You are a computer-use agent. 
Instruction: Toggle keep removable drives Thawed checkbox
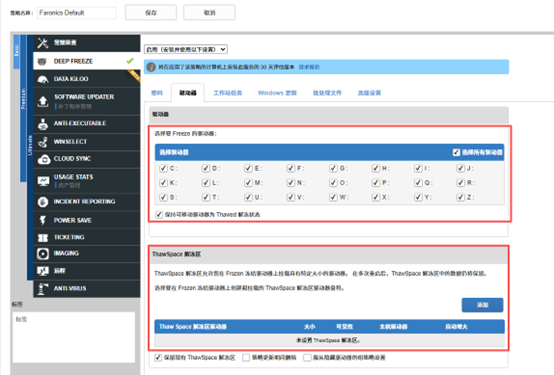pos(159,215)
